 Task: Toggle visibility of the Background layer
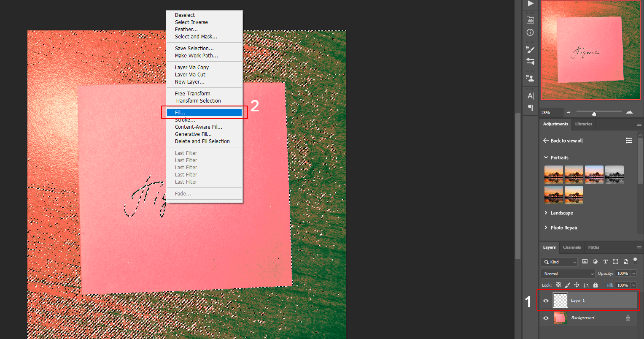(546, 318)
